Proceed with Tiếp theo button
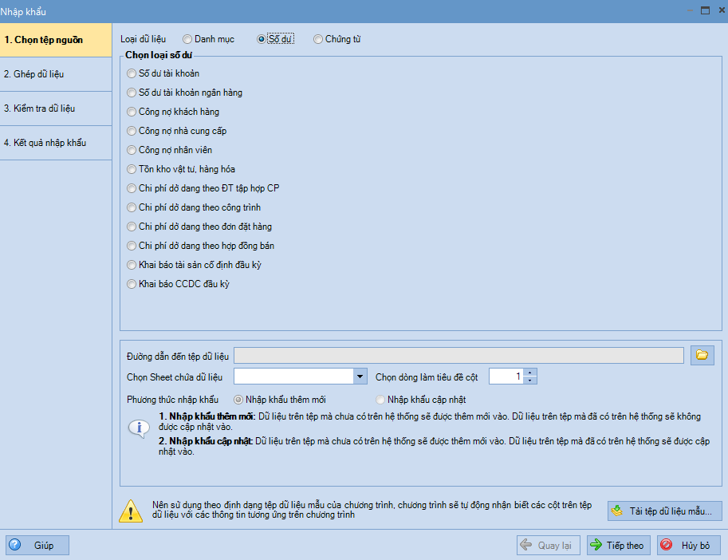Viewport: 728px width, 560px height. click(619, 545)
